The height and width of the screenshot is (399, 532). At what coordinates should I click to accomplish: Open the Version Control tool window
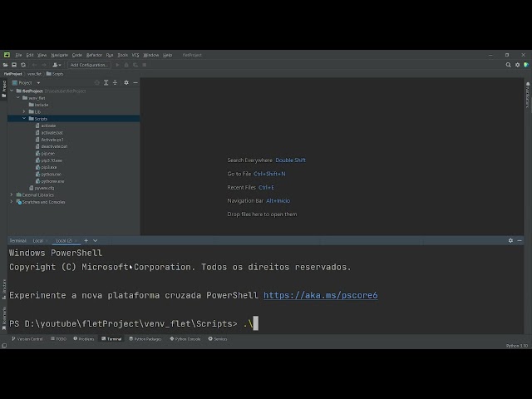tap(27, 339)
